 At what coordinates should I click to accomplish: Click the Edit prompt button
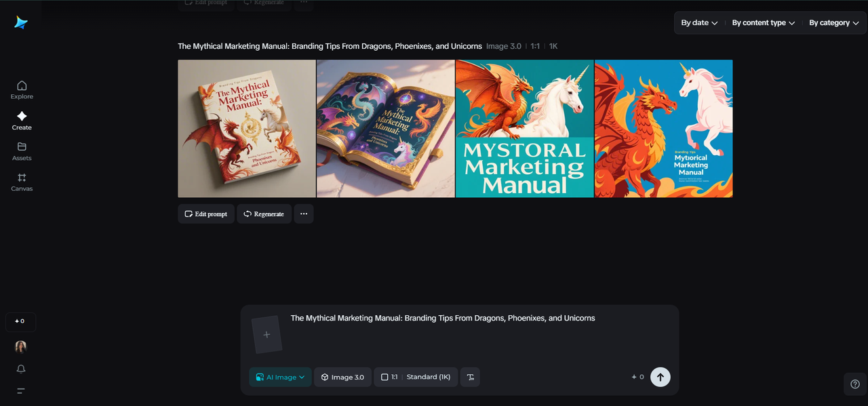click(x=205, y=214)
